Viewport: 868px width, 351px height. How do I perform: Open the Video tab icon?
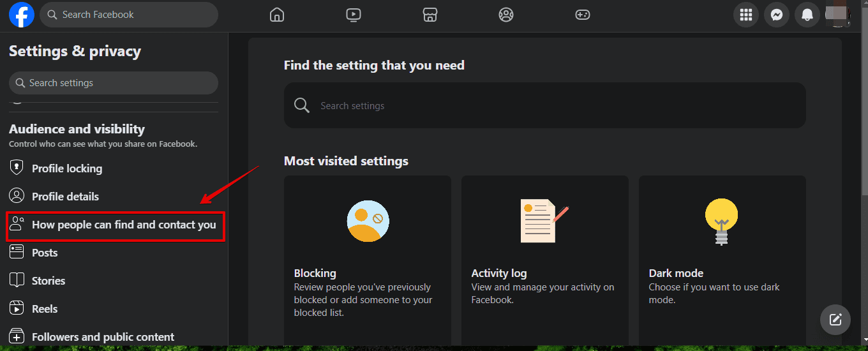pos(353,15)
